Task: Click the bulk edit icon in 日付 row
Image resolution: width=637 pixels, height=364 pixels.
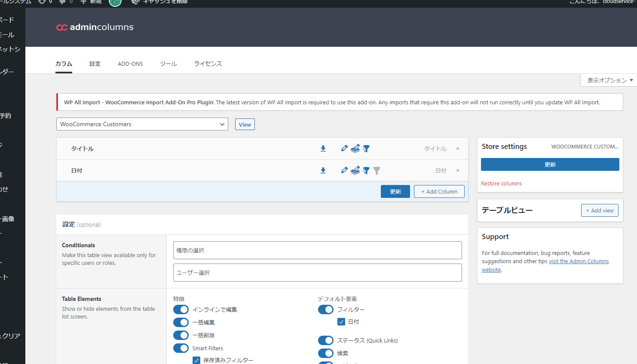Action: [x=355, y=170]
